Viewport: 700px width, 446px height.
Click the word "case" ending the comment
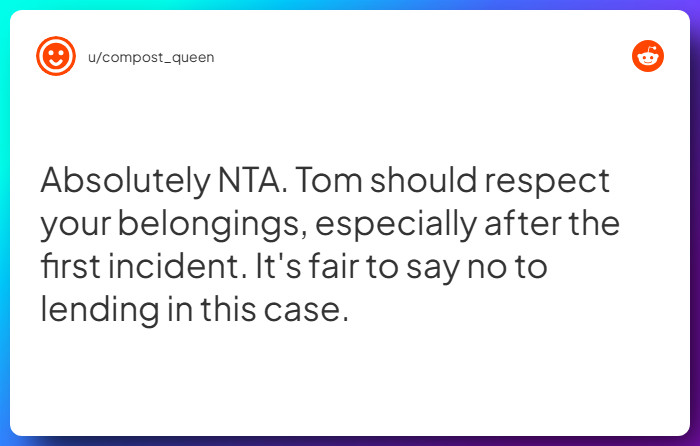click(x=306, y=311)
